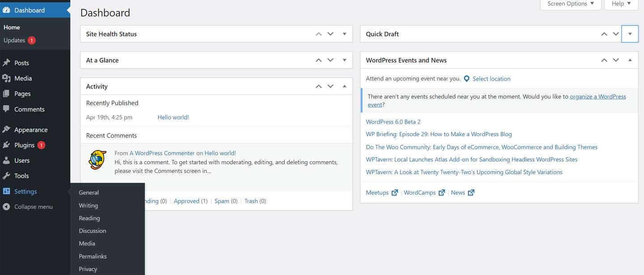Open Hello world! link in recent comment
The height and width of the screenshot is (275, 644).
tap(220, 153)
